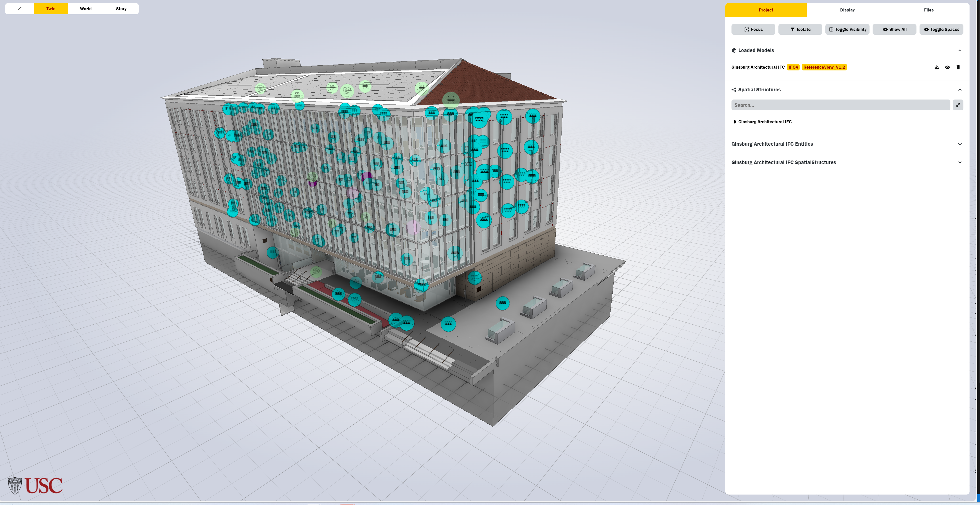Click the ReferenceView_V1.2 yellow tag

(824, 67)
